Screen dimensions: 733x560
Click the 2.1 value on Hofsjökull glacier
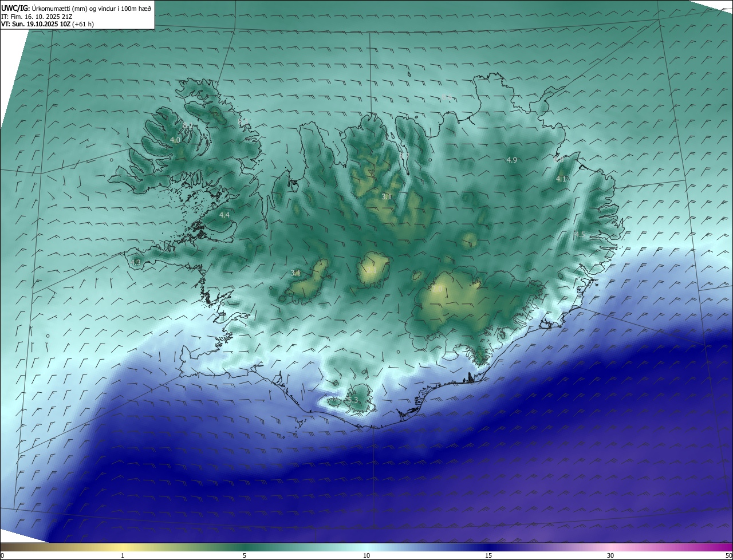(x=371, y=270)
